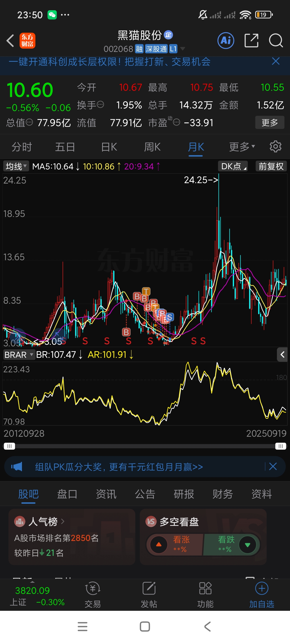Open chart settings gear icon

pos(275,147)
